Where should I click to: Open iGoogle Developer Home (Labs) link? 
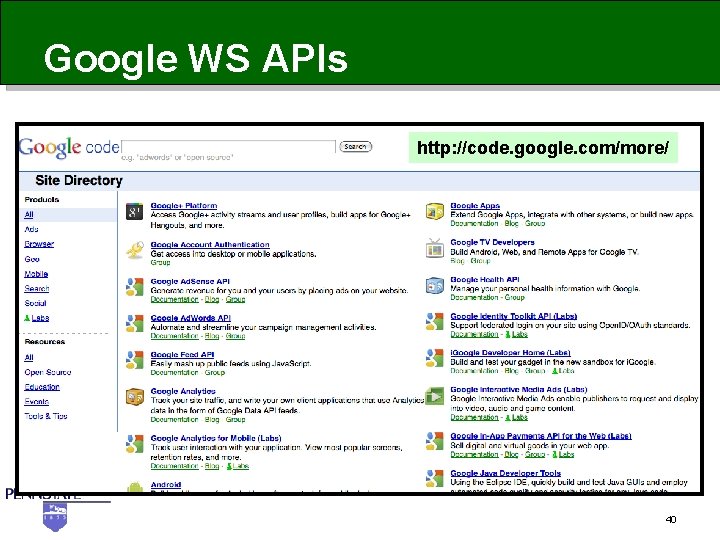(510, 353)
